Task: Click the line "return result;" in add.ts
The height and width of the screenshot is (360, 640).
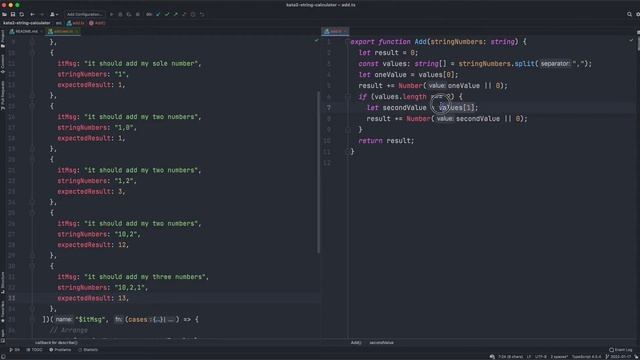Action: [x=386, y=141]
